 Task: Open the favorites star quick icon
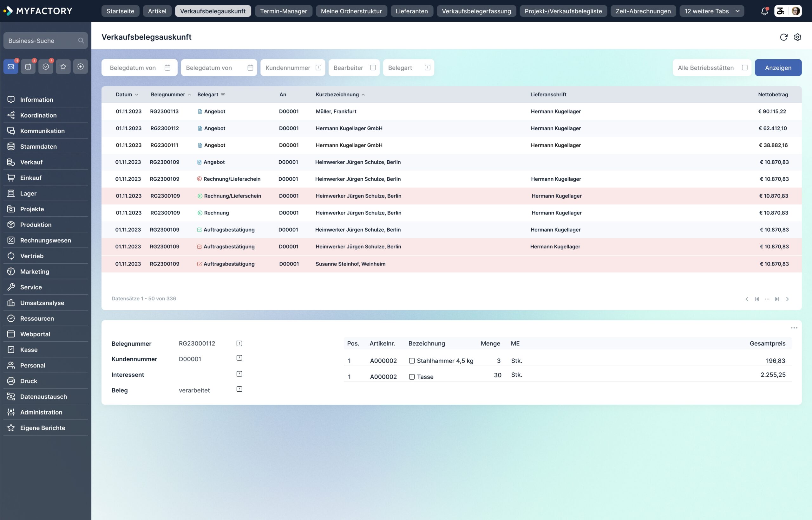click(x=63, y=67)
